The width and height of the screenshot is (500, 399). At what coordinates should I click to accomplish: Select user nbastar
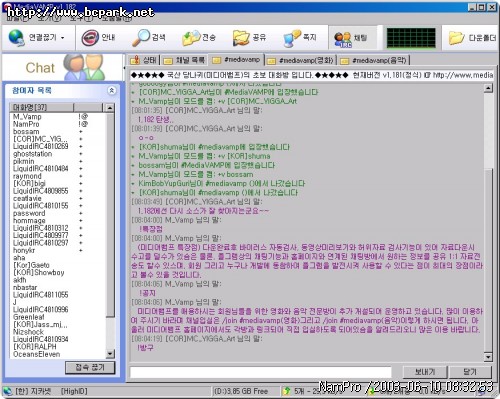click(25, 287)
